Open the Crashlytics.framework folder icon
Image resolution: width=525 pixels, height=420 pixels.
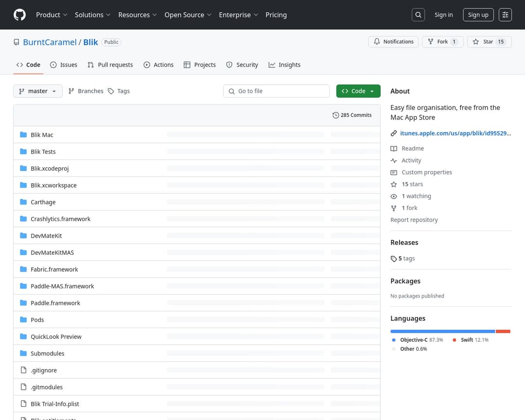[x=23, y=219]
